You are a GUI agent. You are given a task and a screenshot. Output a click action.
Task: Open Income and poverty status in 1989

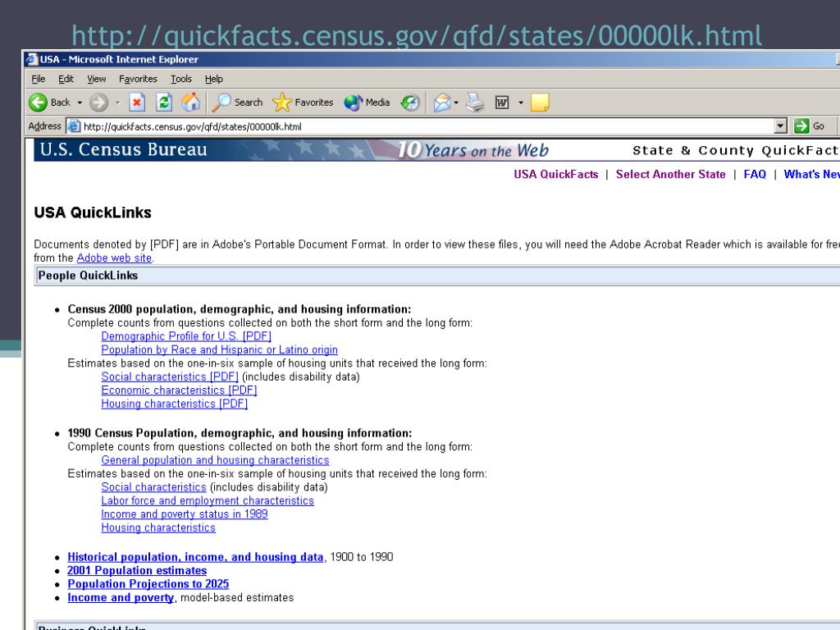pyautogui.click(x=185, y=514)
